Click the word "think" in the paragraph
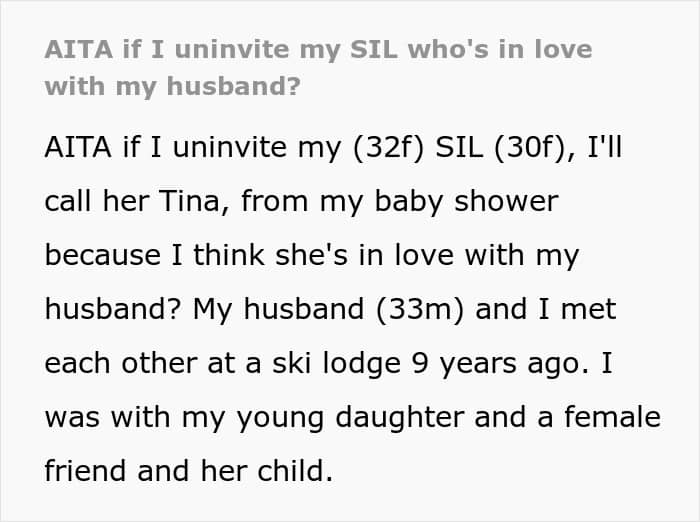The image size is (700, 522). tap(252, 256)
